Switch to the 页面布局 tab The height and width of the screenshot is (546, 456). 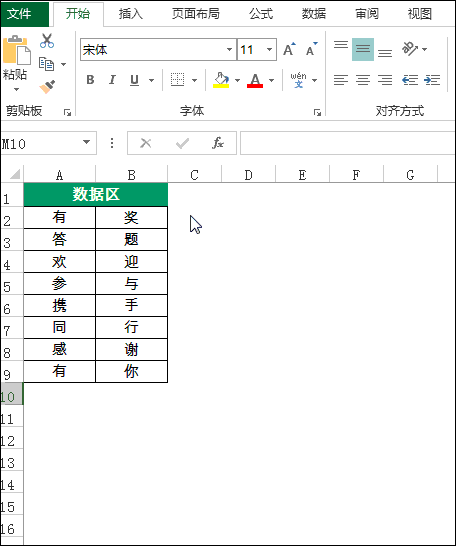pyautogui.click(x=196, y=14)
